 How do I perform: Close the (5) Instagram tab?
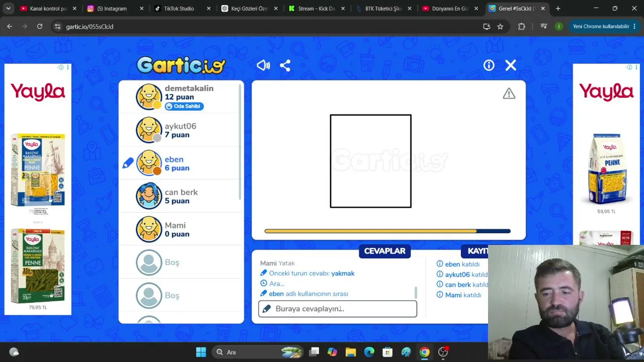pos(141,9)
